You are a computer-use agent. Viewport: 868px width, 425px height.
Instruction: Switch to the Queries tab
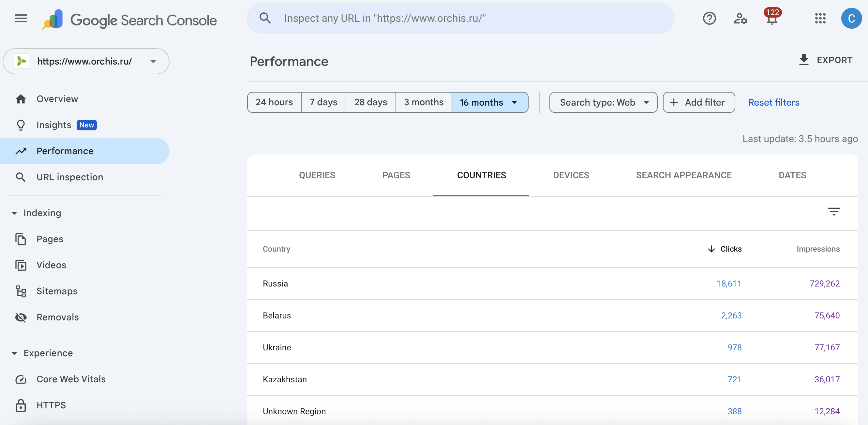coord(317,175)
